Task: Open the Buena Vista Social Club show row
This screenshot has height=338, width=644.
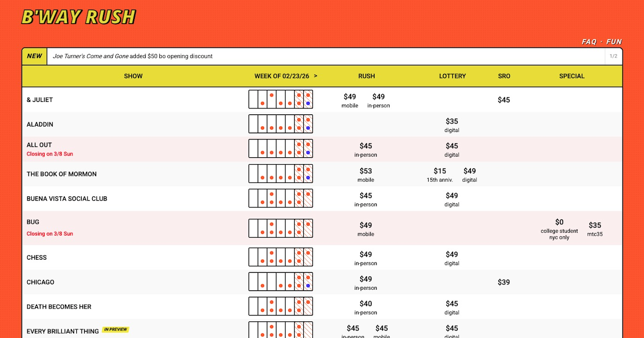Action: pyautogui.click(x=322, y=199)
